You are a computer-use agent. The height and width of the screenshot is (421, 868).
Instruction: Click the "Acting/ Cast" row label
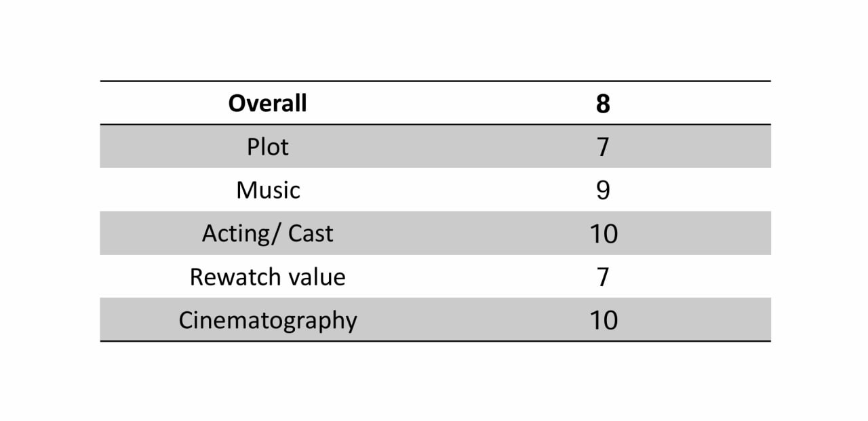click(267, 234)
